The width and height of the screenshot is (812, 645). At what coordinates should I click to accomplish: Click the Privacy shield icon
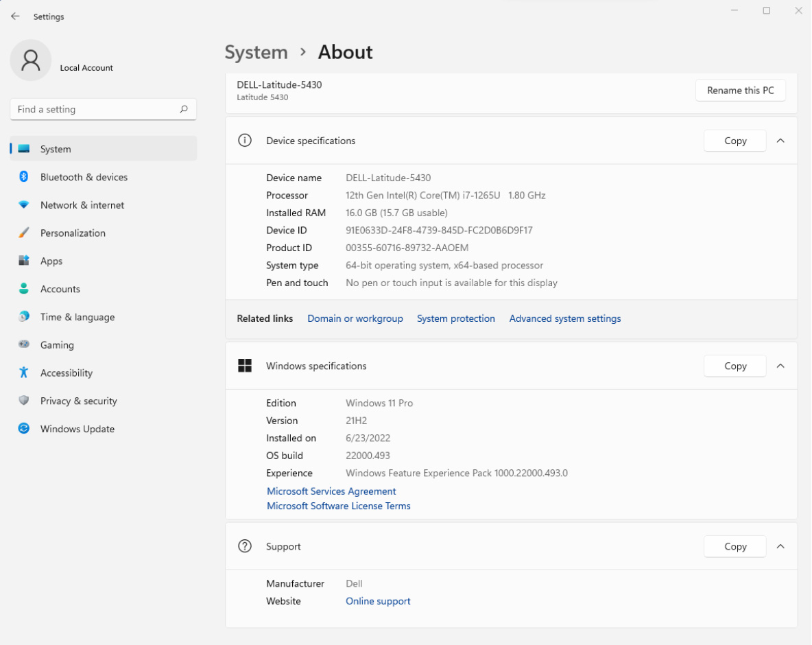pos(24,401)
